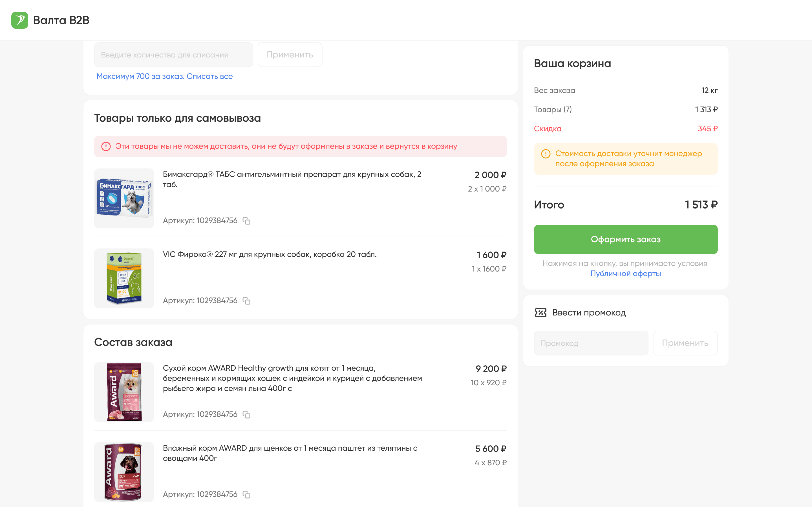The width and height of the screenshot is (812, 507).
Task: Click the Влажный корм AWARD product title
Action: 290,453
